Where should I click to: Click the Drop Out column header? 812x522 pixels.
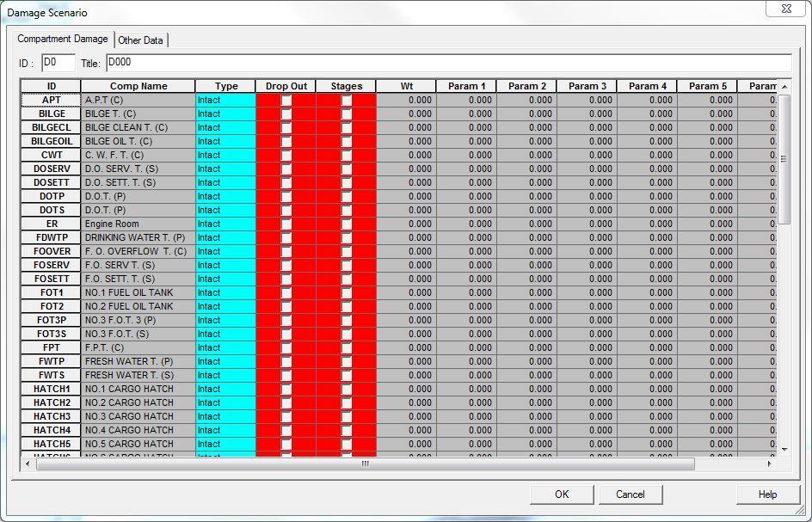[x=286, y=87]
